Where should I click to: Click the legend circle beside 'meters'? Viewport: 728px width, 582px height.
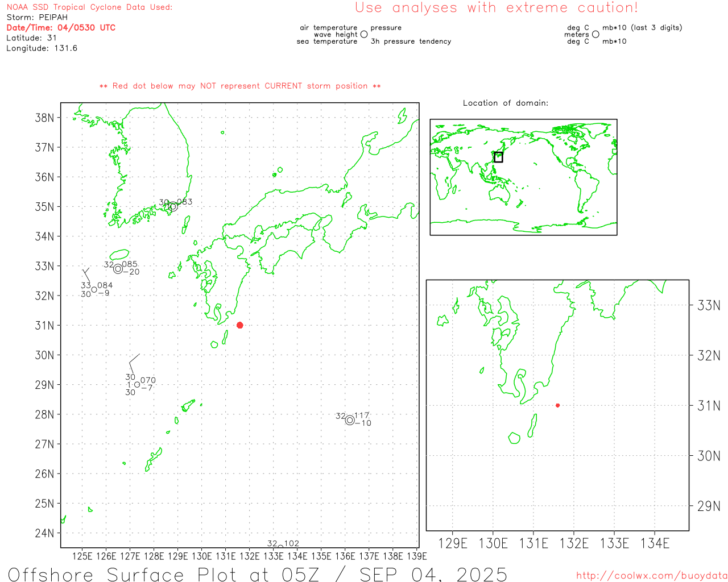point(595,34)
